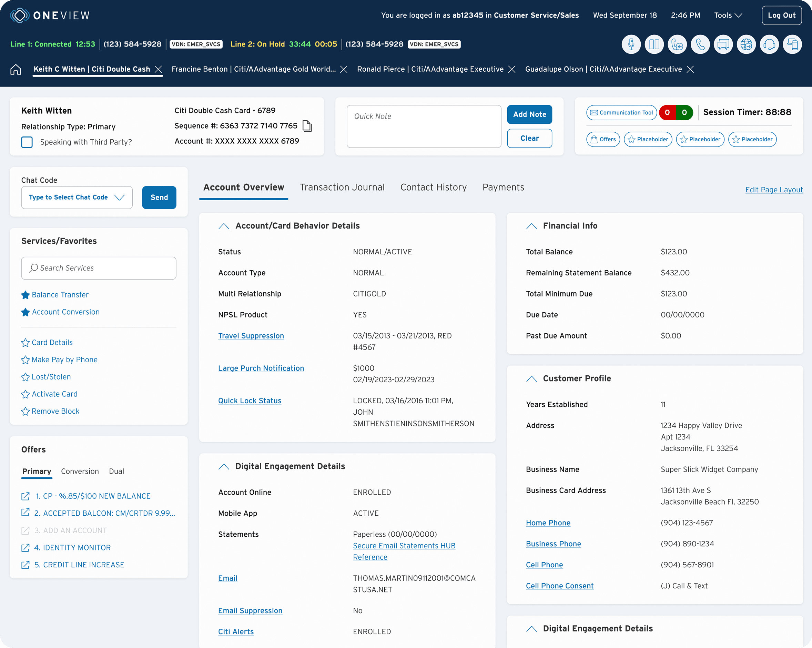Open offer 2 ACCEPTED BALCON link icon
This screenshot has height=648, width=812.
pos(25,513)
